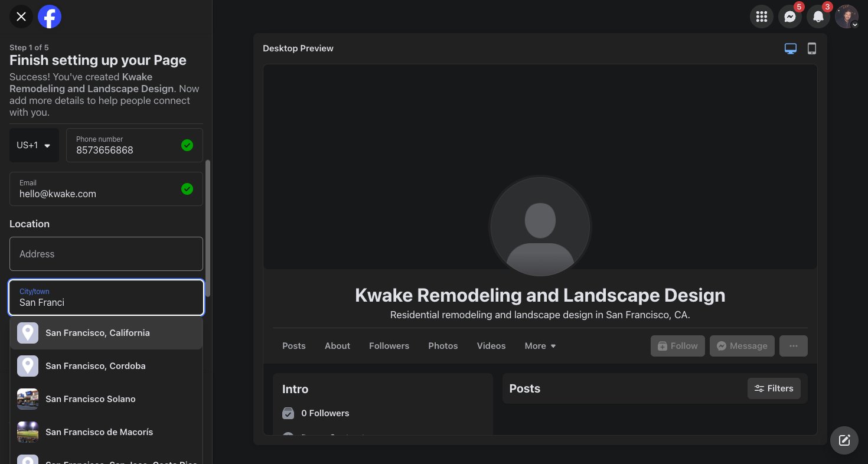
Task: Expand the More dropdown in preview
Action: pos(540,346)
